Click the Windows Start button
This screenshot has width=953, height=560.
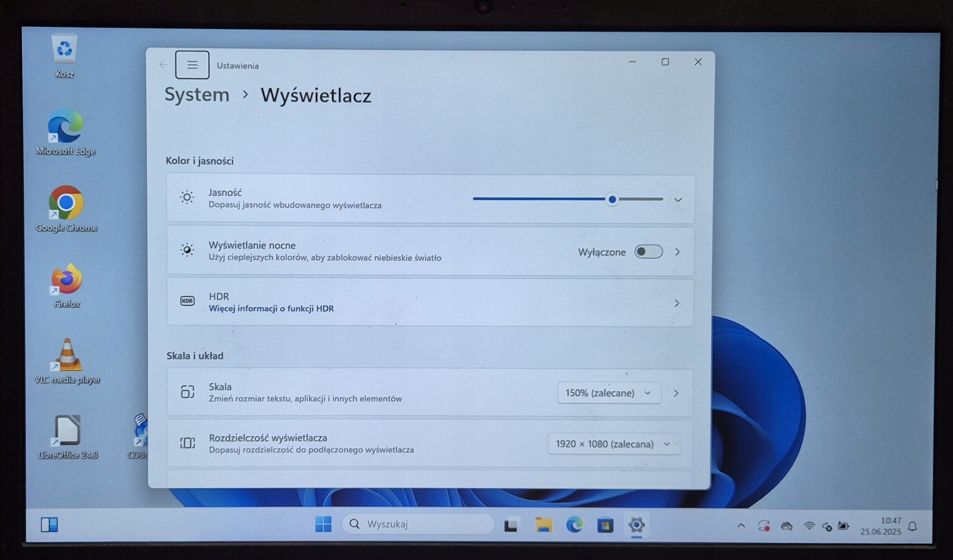click(323, 524)
